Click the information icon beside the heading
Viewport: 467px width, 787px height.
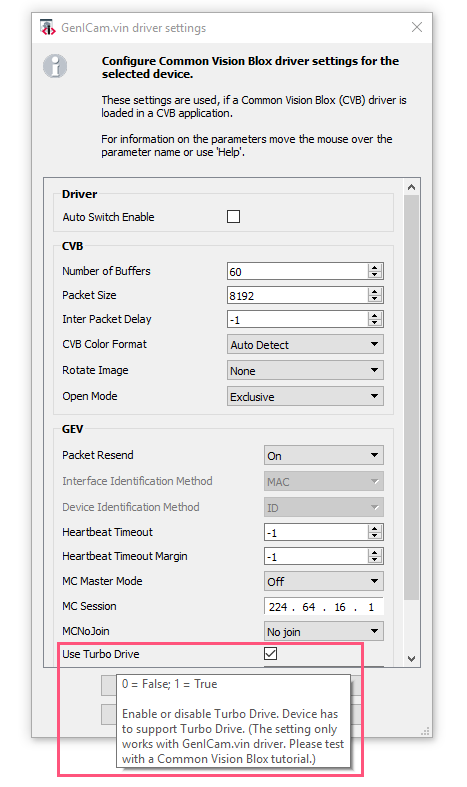pos(55,66)
